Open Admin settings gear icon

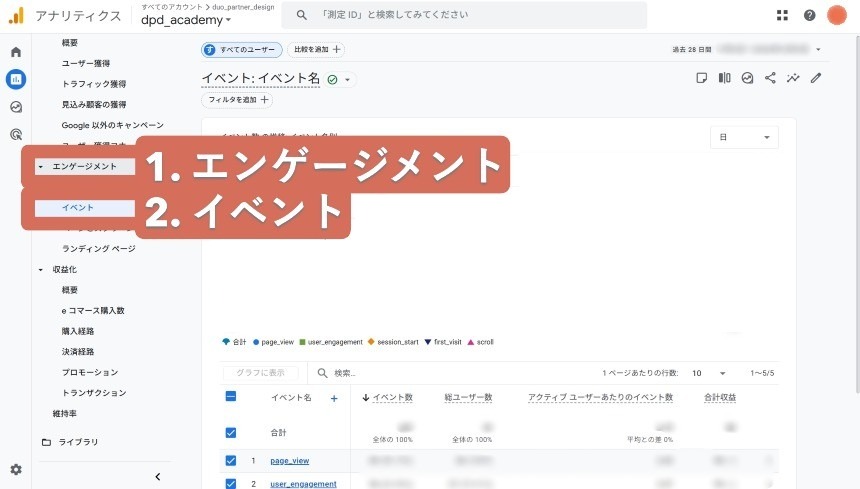[x=15, y=469]
